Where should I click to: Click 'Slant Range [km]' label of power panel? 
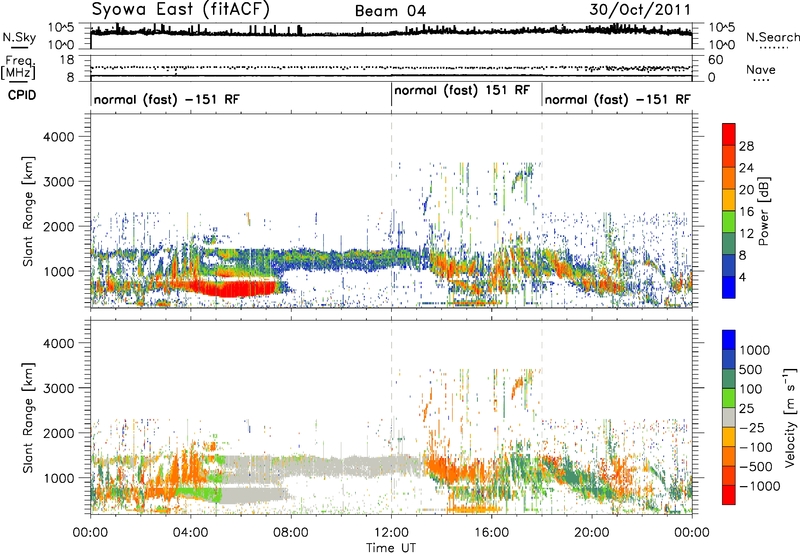pyautogui.click(x=28, y=211)
